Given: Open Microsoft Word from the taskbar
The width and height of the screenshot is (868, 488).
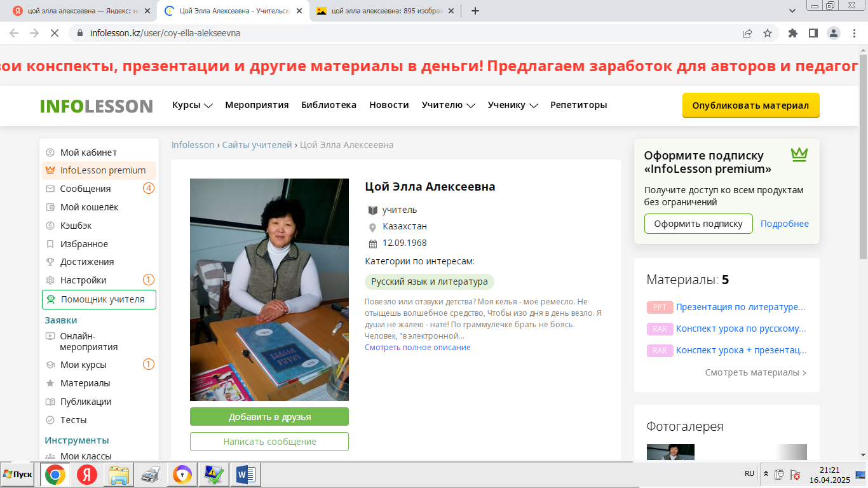Looking at the screenshot, I should [245, 475].
